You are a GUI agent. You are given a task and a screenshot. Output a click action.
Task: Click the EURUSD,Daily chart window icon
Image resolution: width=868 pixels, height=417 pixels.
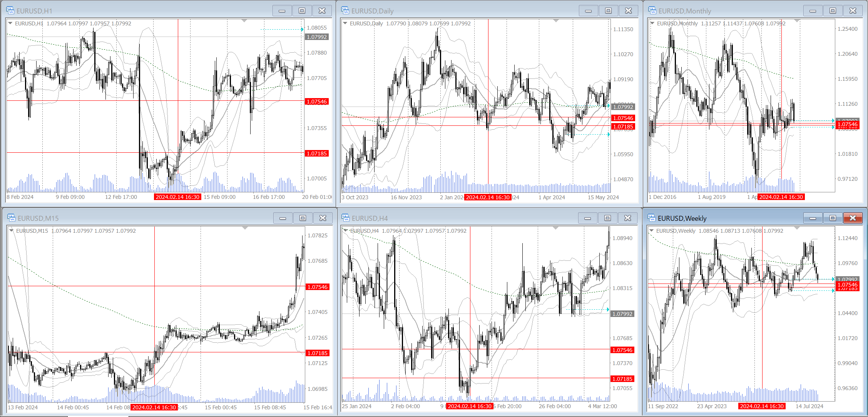point(345,11)
